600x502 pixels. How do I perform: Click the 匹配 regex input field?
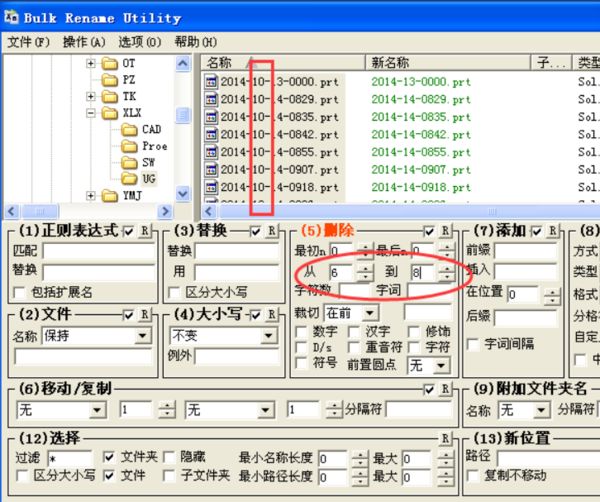[99, 251]
